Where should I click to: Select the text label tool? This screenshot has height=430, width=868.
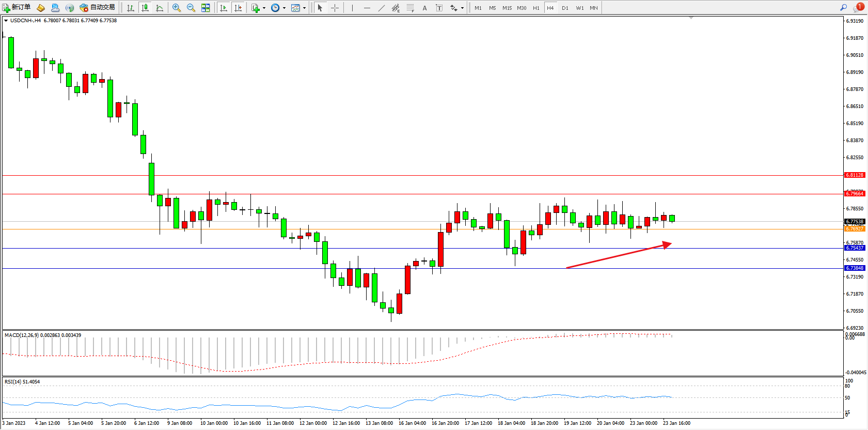click(x=439, y=8)
